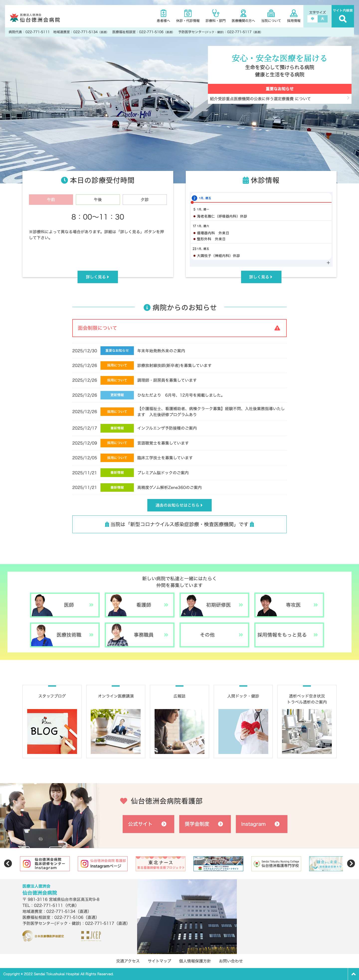Select the 診療科・部門 stethoscope icon

(x=216, y=16)
